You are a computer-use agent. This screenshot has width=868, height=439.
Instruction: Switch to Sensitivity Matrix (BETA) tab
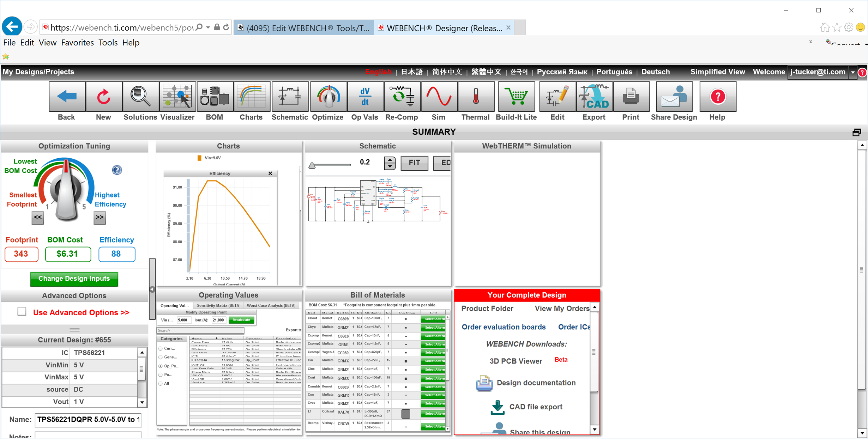point(218,305)
